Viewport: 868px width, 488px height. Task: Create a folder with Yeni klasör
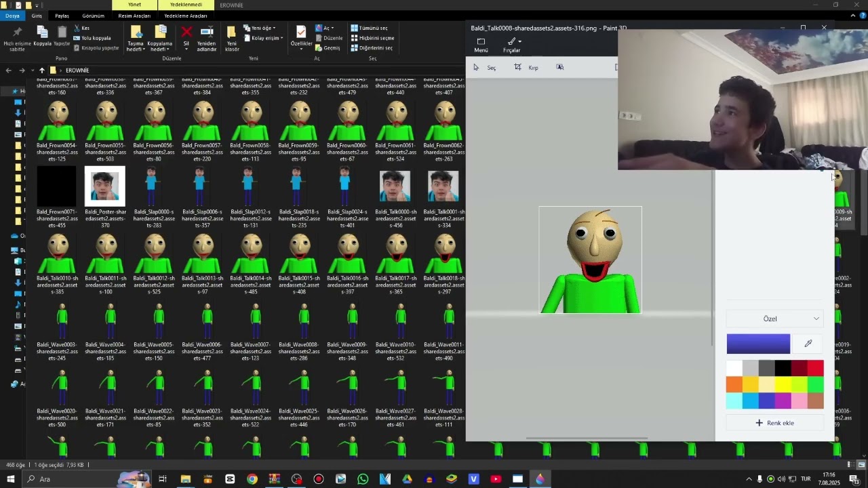click(232, 39)
